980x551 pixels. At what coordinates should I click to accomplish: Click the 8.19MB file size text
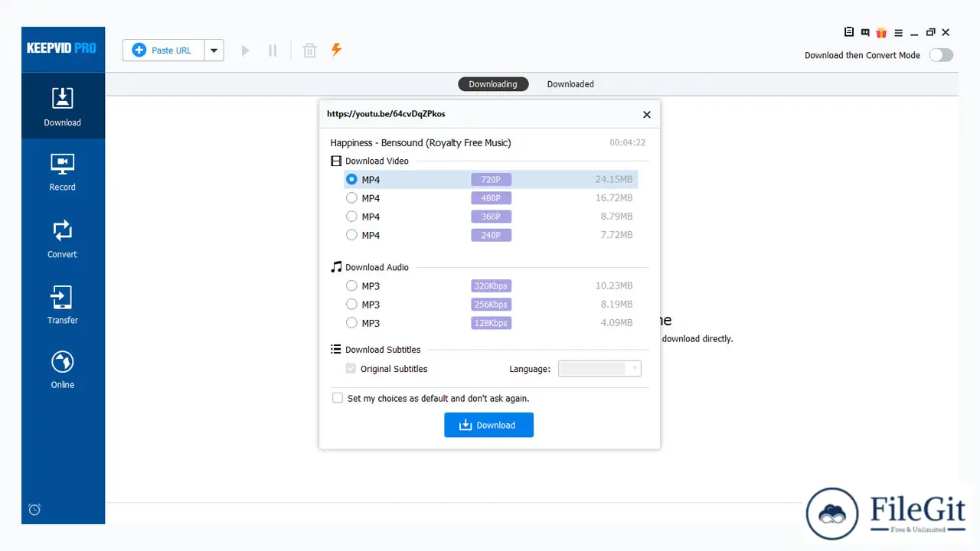point(616,305)
